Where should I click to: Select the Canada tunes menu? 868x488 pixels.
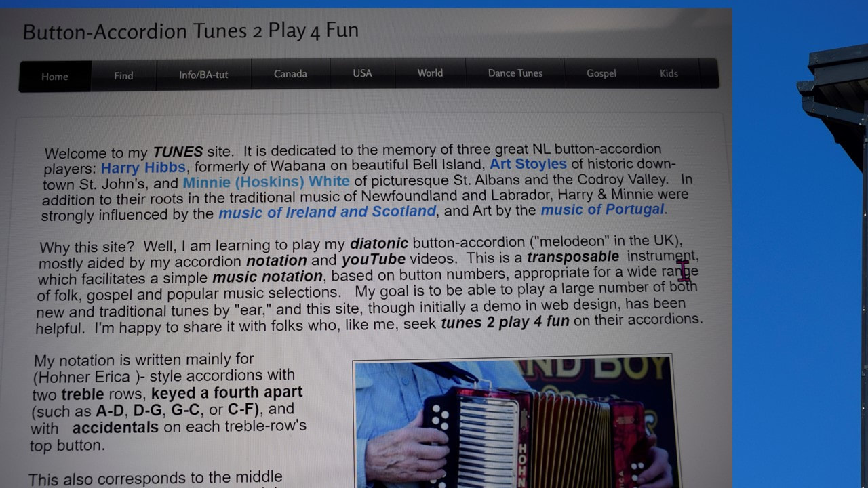pos(290,74)
